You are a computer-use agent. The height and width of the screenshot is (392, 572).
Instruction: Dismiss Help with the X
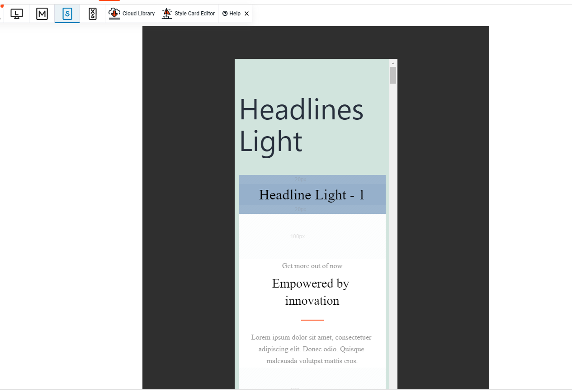point(247,13)
